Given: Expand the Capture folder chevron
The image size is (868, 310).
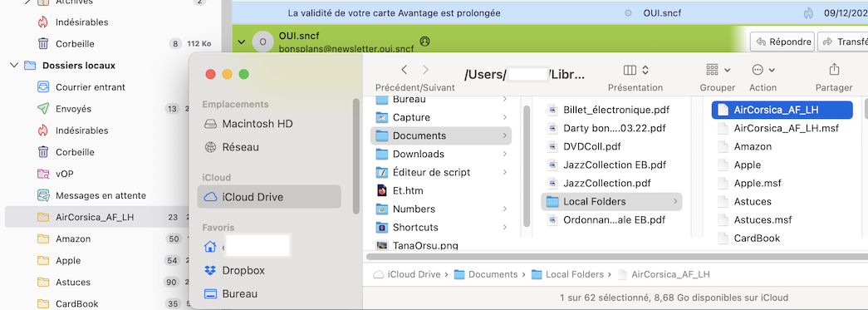Looking at the screenshot, I should click(505, 117).
